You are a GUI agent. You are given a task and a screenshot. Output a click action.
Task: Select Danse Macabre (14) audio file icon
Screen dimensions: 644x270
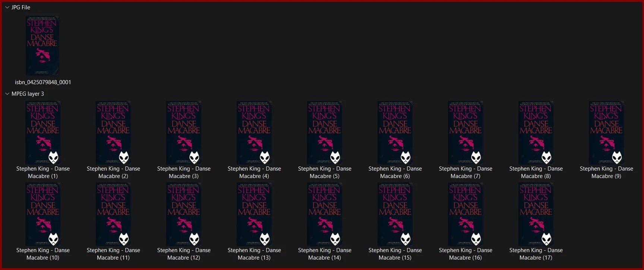coord(325,214)
